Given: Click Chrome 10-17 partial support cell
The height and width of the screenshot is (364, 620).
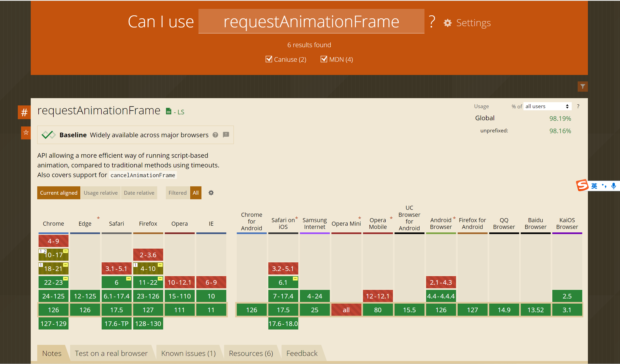Looking at the screenshot, I should pyautogui.click(x=53, y=255).
